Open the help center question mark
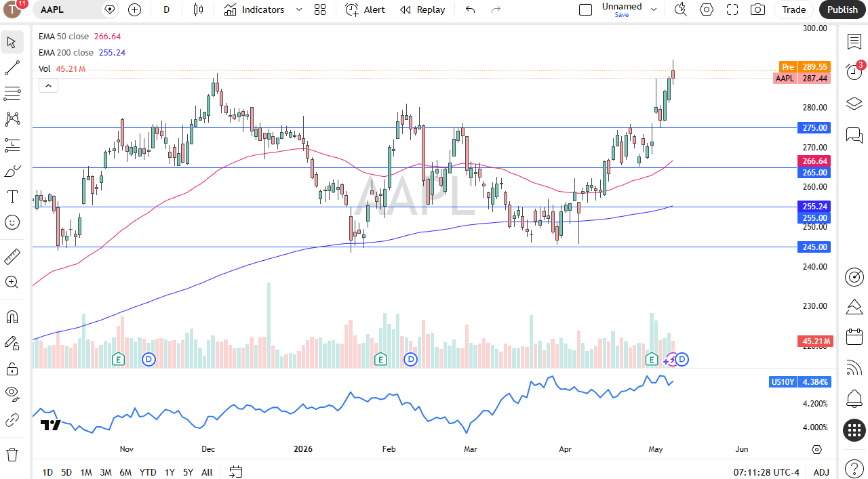Screen dimensions: 868x479 click(x=854, y=468)
